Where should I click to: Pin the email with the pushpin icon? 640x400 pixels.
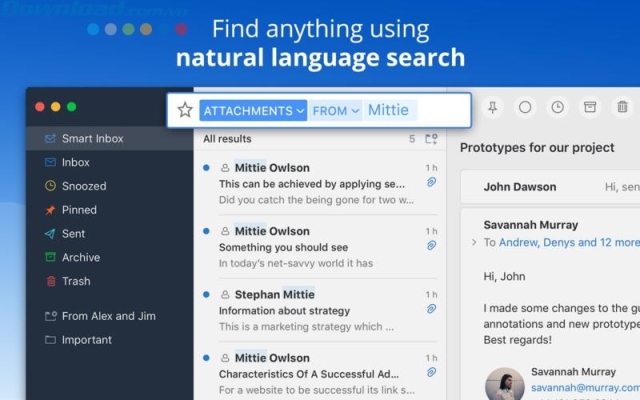493,107
